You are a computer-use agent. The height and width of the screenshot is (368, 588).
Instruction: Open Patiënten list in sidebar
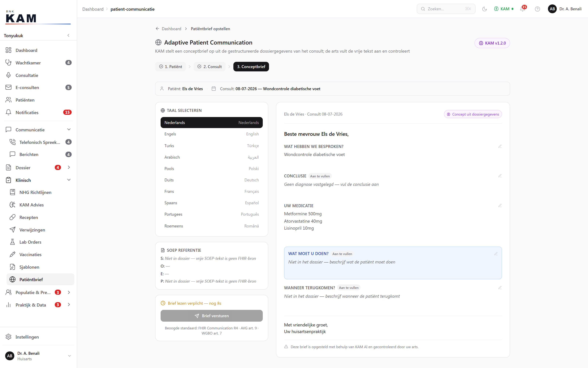pos(39,100)
